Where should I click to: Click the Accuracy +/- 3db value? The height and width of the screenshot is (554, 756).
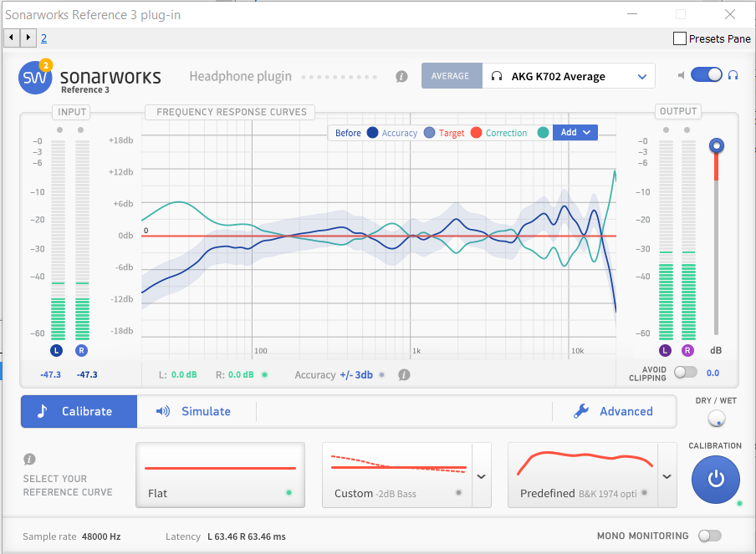[356, 375]
